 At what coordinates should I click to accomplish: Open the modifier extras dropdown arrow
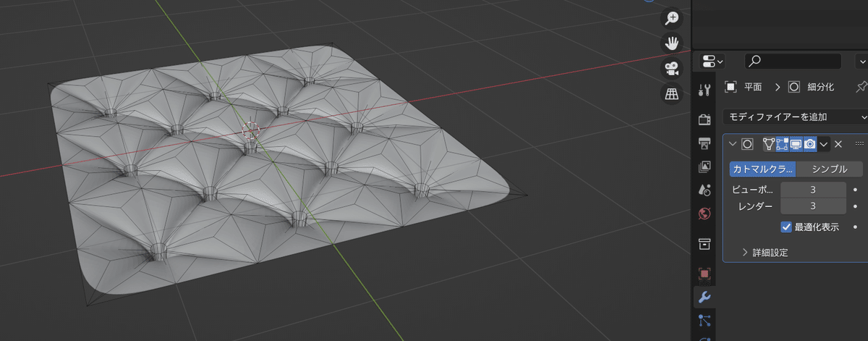(x=823, y=144)
